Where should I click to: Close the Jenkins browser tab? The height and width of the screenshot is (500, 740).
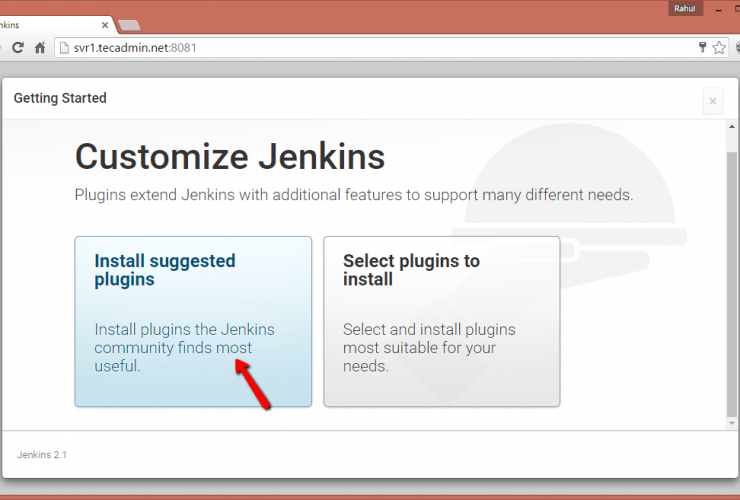tap(103, 23)
